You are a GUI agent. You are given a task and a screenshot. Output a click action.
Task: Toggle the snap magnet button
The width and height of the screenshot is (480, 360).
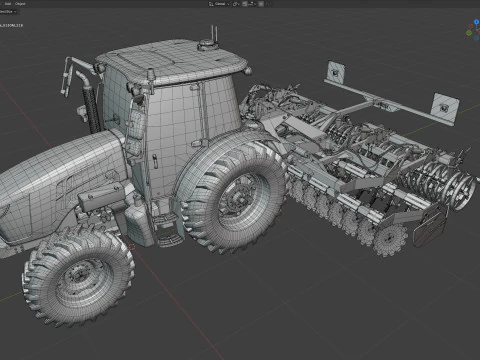[245, 4]
